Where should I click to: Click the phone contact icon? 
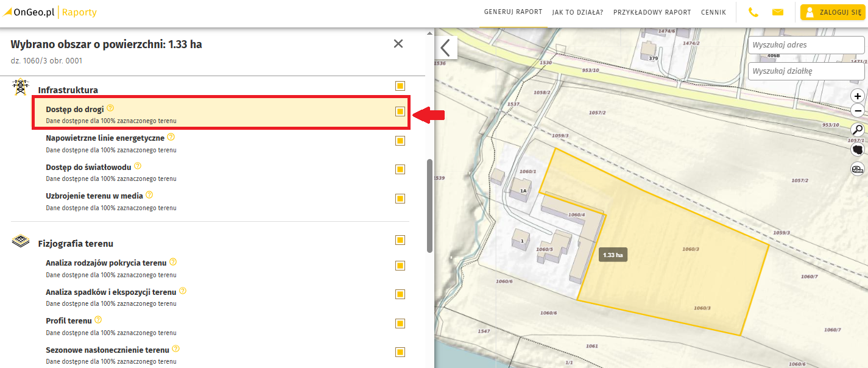click(x=753, y=12)
